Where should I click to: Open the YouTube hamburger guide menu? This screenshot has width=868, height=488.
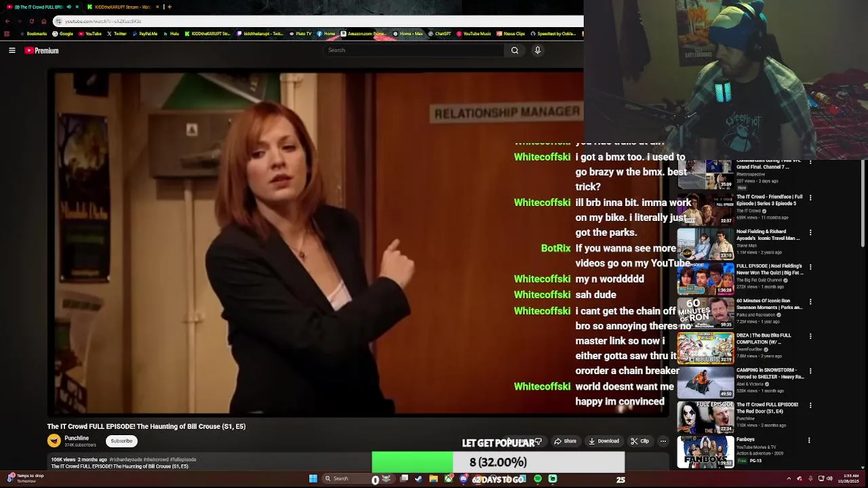12,50
